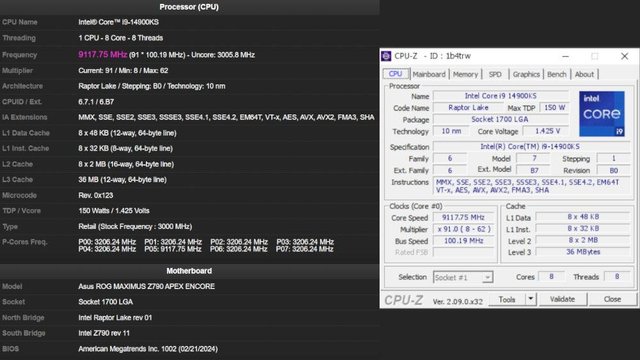Click the South Bridge Intel Z790 rev 11
Image resolution: width=640 pixels, height=360 pixels.
(104, 333)
